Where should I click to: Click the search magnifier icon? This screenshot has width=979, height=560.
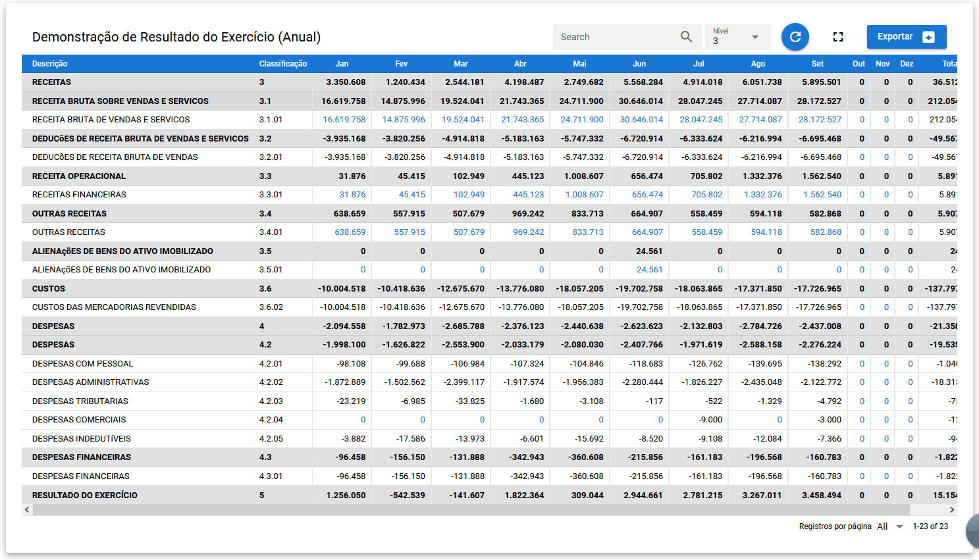[686, 37]
